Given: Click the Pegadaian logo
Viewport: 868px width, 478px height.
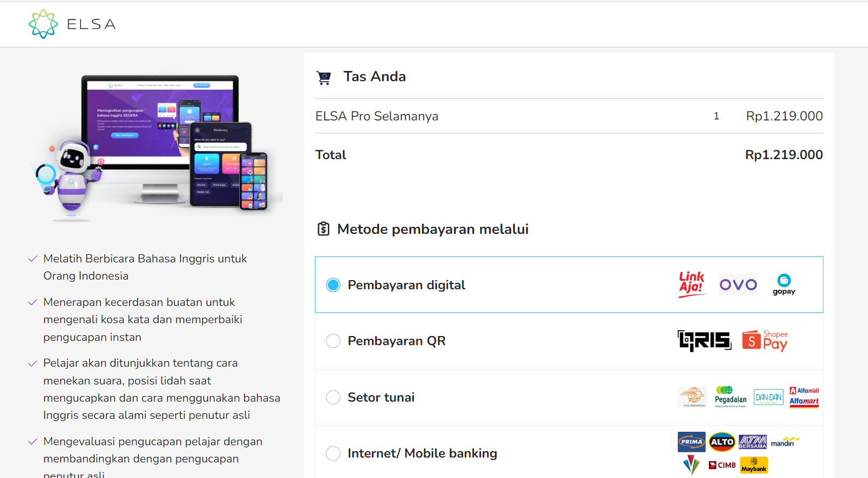Looking at the screenshot, I should (x=730, y=397).
